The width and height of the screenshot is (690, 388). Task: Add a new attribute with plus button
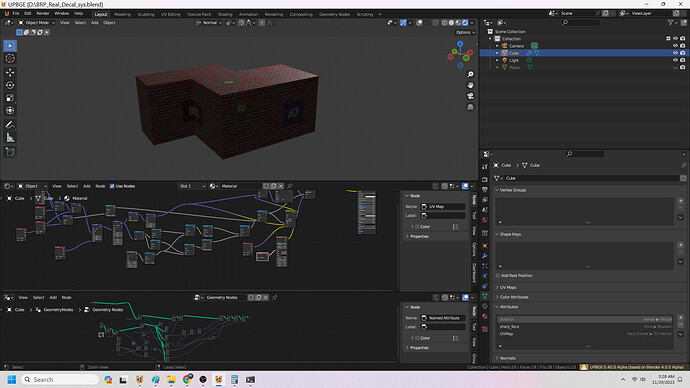click(x=680, y=317)
